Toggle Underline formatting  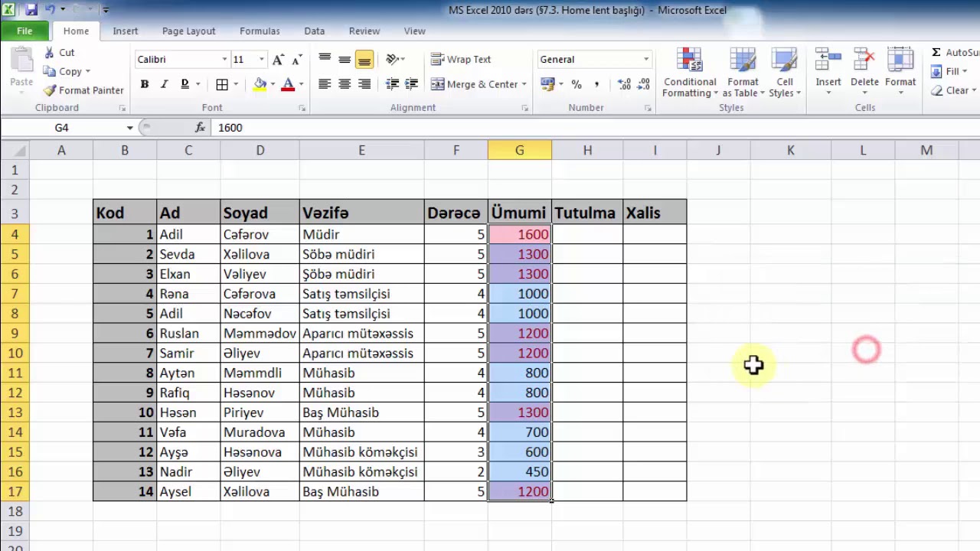tap(185, 84)
